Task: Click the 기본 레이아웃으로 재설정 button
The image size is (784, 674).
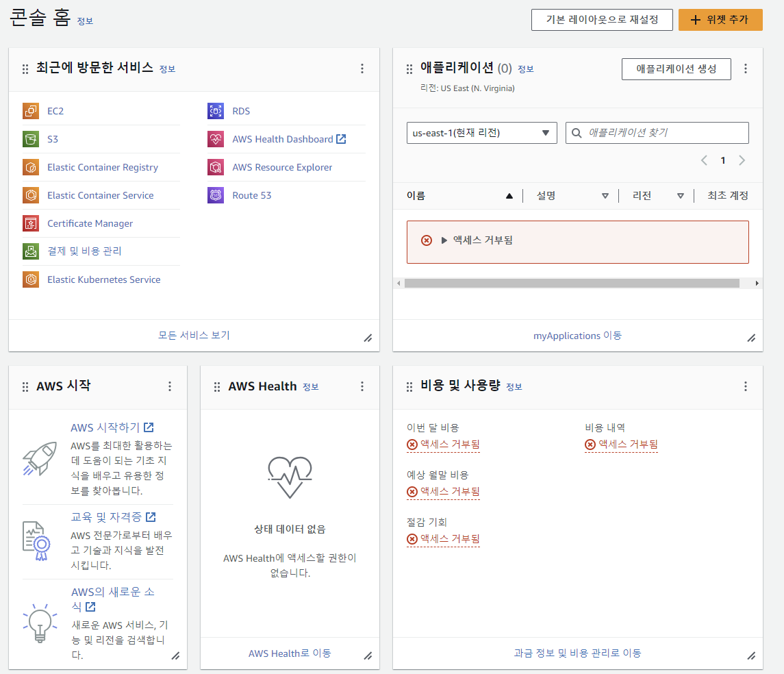Action: (602, 19)
